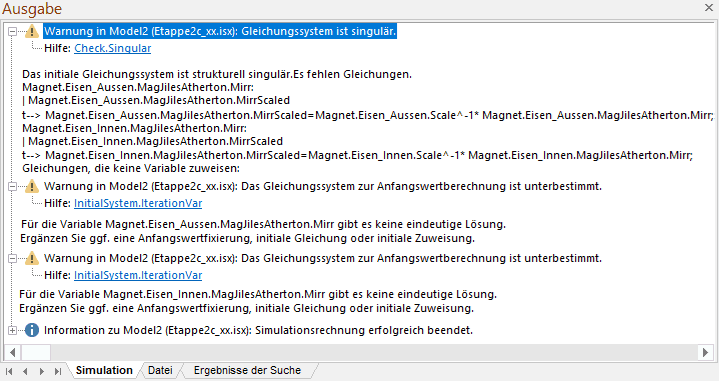Click 'Gleichungen, die keine Variable zuweisen:' line
The image size is (719, 381).
pyautogui.click(x=131, y=169)
